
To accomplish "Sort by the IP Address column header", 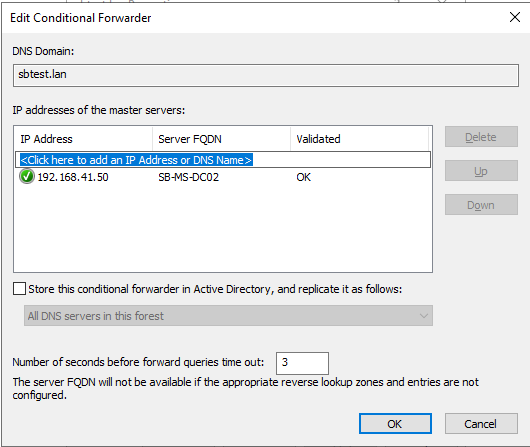I will [x=83, y=139].
